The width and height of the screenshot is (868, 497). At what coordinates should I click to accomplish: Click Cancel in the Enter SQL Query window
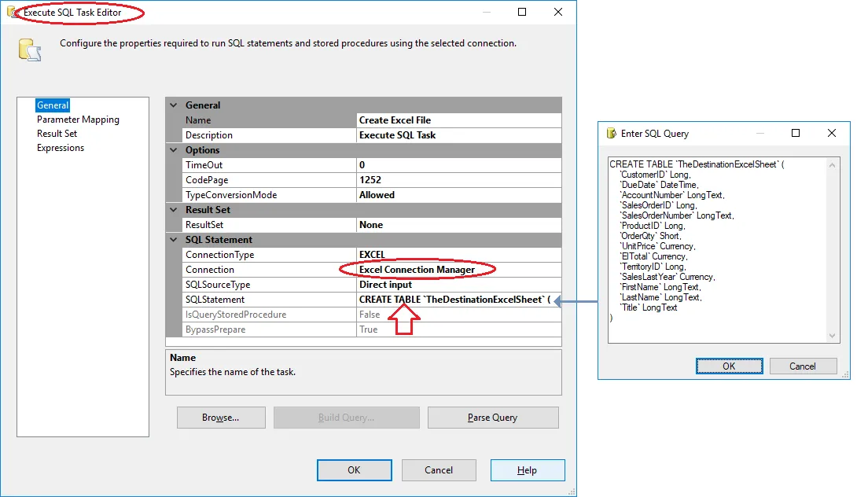click(803, 366)
